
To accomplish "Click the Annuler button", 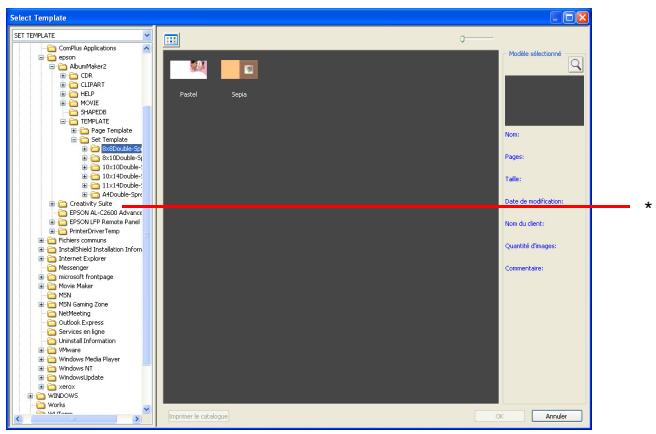I will tap(556, 416).
